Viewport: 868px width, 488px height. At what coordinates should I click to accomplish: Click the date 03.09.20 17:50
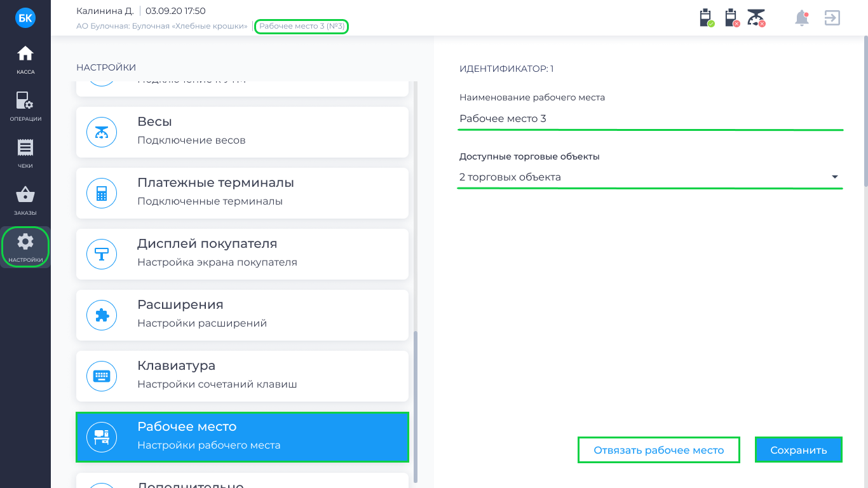tap(175, 11)
